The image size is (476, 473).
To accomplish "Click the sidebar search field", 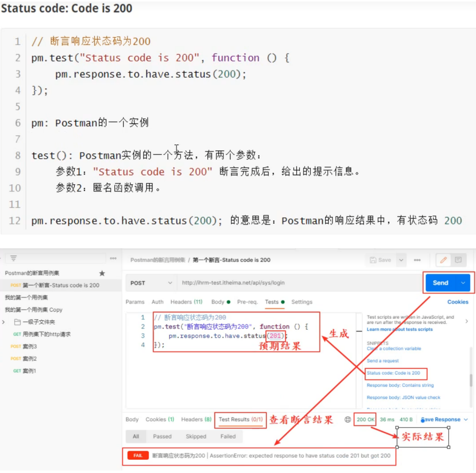I will pos(55,258).
